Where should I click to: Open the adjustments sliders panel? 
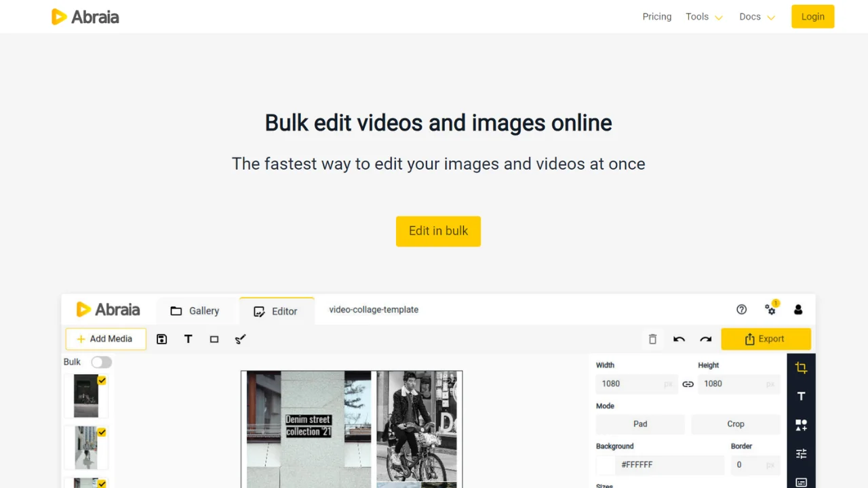(801, 453)
